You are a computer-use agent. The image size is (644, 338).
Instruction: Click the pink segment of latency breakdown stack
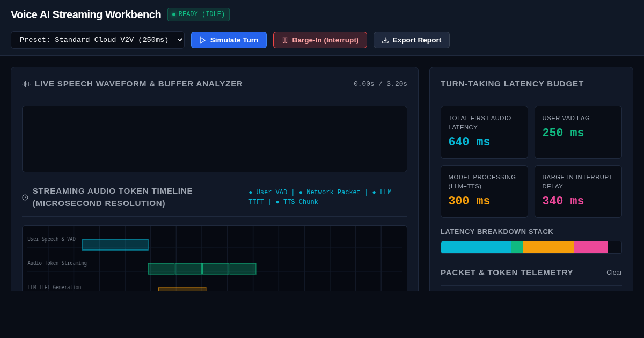(x=590, y=247)
